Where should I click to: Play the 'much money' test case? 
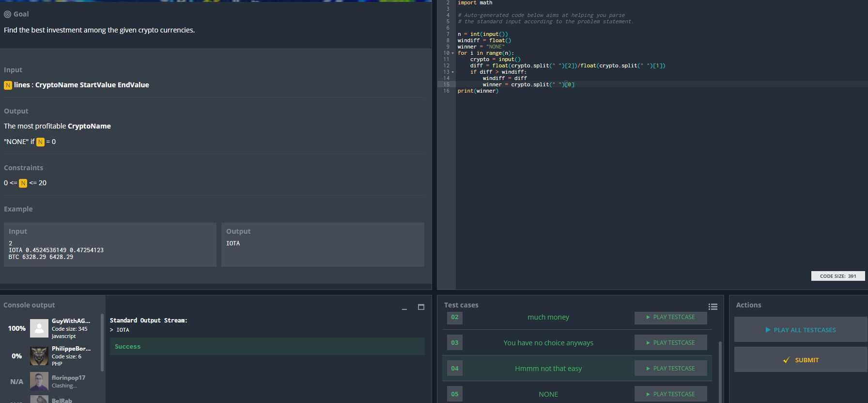[670, 317]
